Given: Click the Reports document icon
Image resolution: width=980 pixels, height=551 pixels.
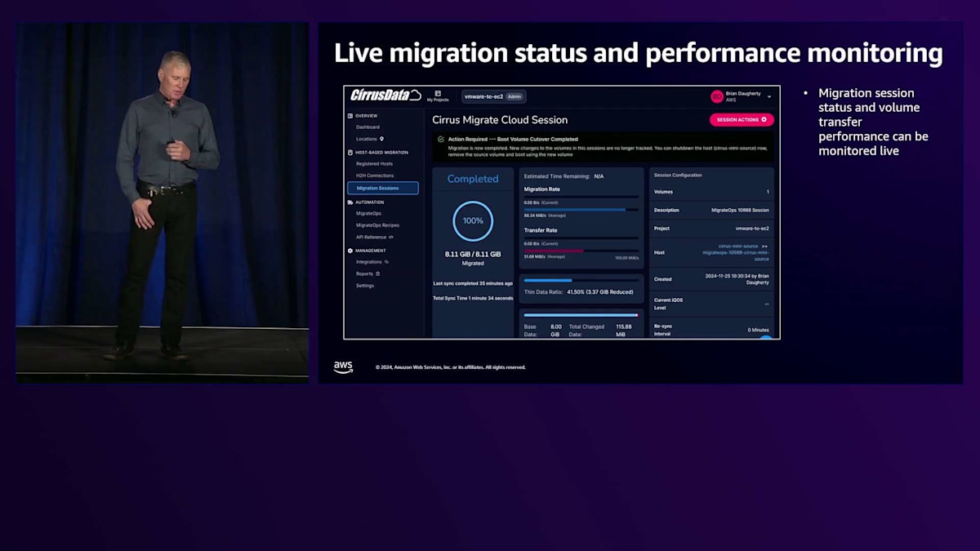Looking at the screenshot, I should (x=377, y=273).
